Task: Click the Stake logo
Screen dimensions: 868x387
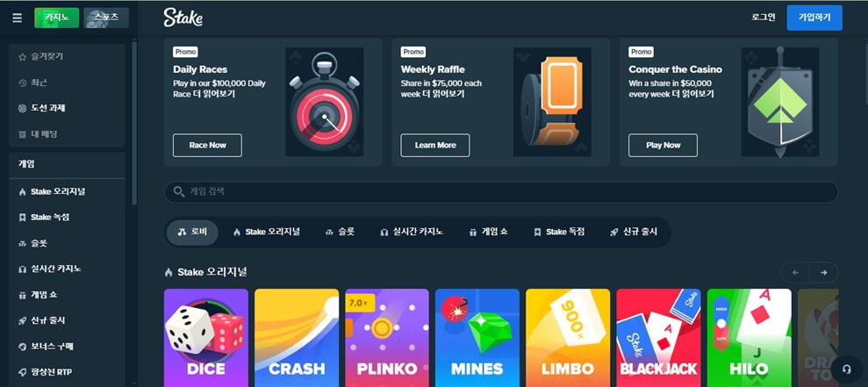Action: (183, 18)
